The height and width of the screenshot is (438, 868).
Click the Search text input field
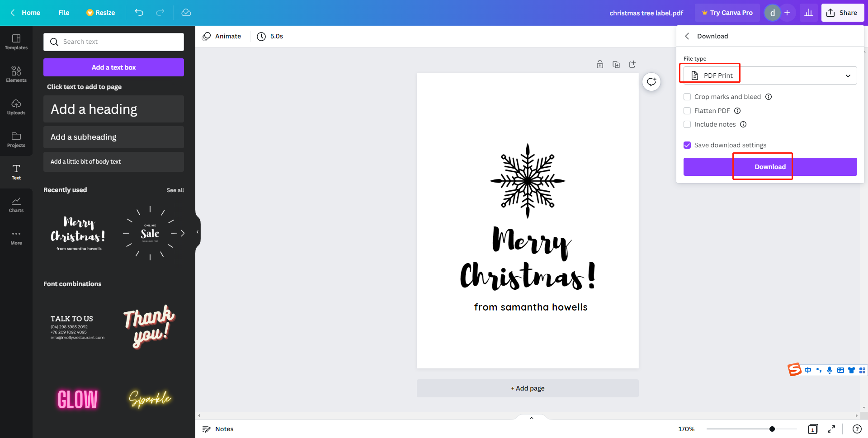click(x=113, y=42)
